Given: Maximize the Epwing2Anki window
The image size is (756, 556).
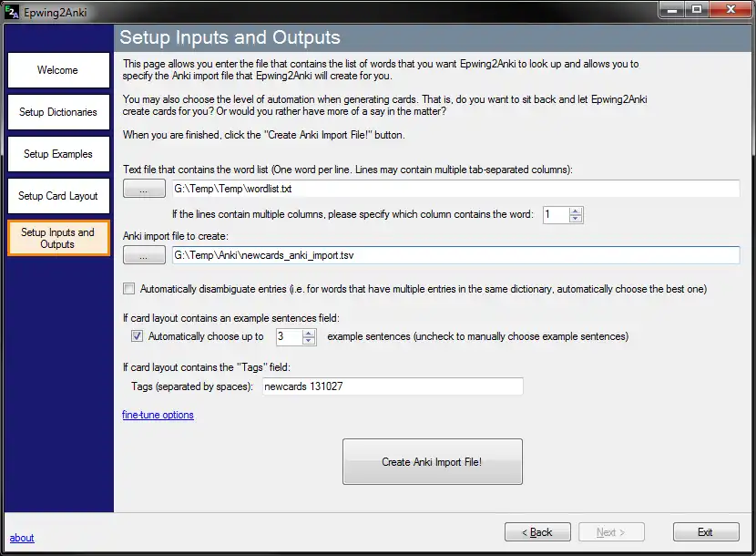Looking at the screenshot, I should 696,10.
